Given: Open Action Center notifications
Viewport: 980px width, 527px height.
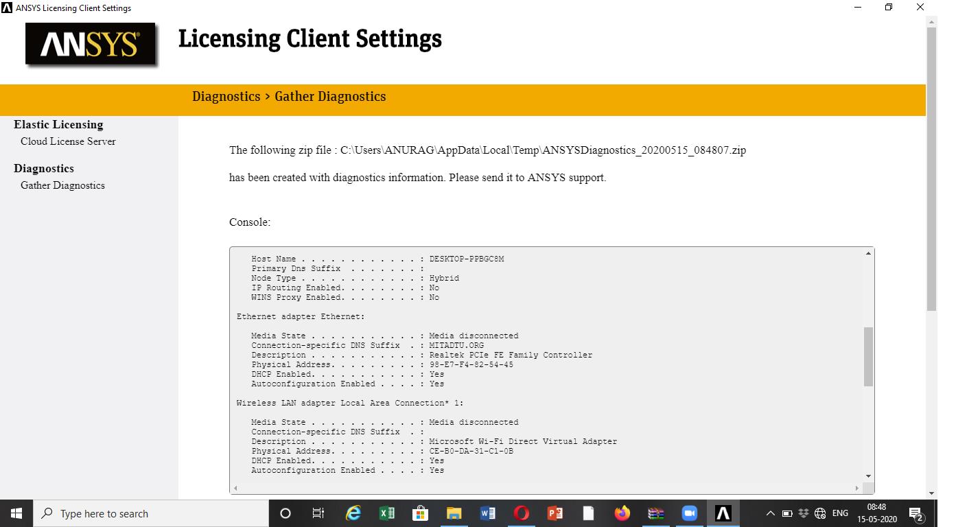Looking at the screenshot, I should coord(916,513).
